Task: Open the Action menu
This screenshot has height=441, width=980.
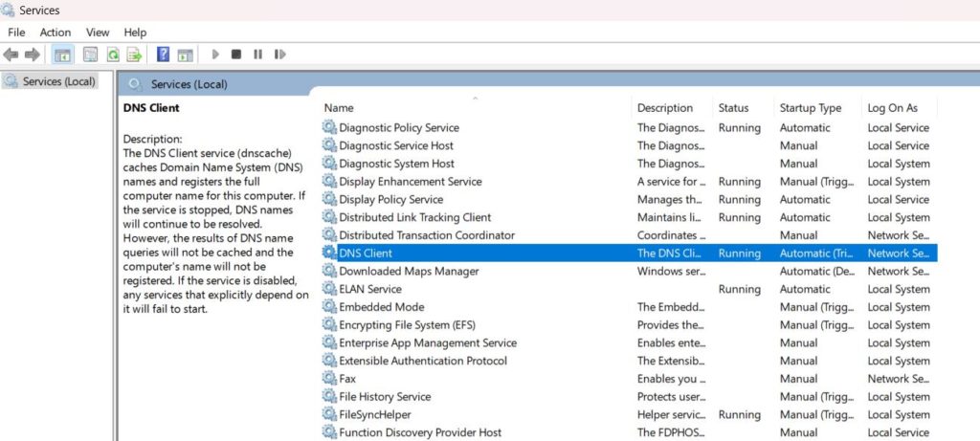Action: coord(56,33)
